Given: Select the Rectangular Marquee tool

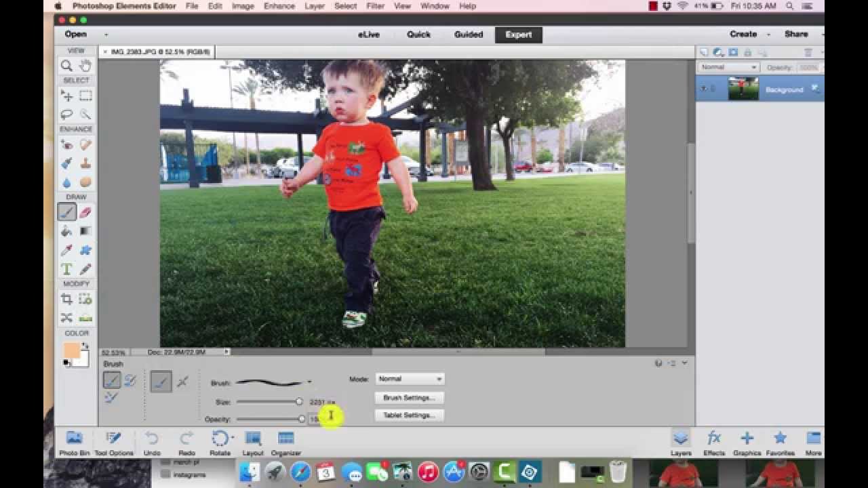Looking at the screenshot, I should coord(85,96).
